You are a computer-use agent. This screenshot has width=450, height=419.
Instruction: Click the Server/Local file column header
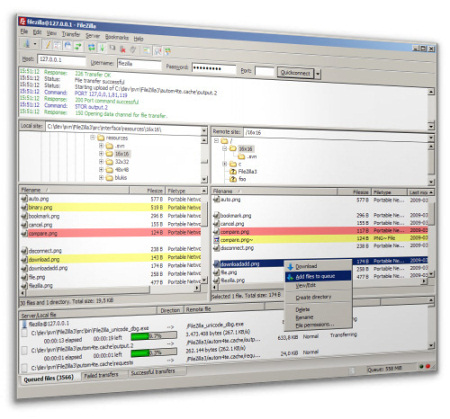click(88, 313)
